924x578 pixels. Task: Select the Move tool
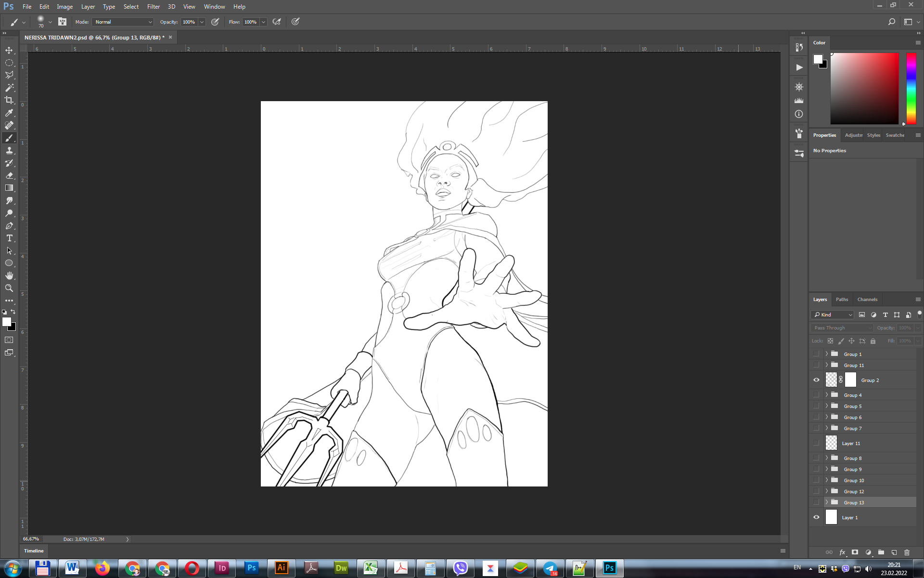coord(9,50)
